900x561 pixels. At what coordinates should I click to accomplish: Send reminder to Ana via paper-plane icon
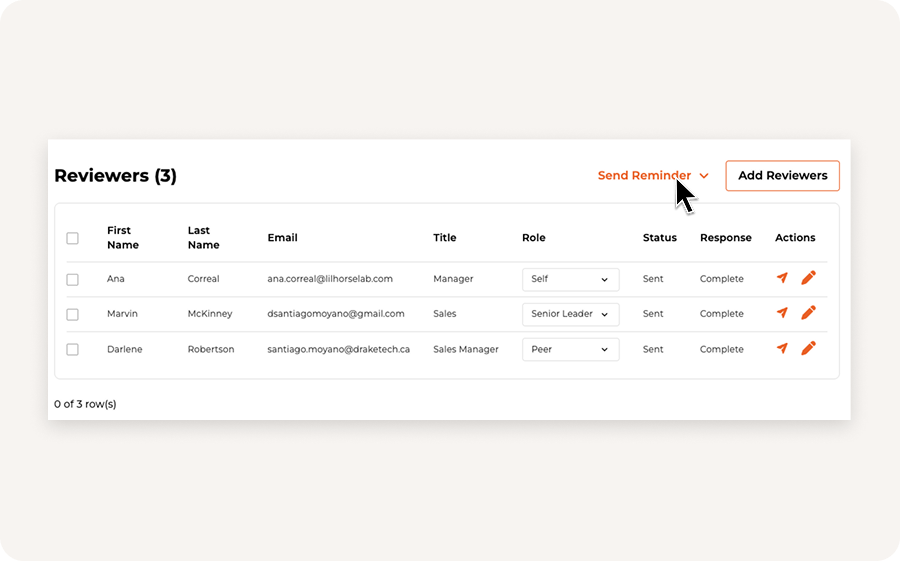pyautogui.click(x=782, y=278)
